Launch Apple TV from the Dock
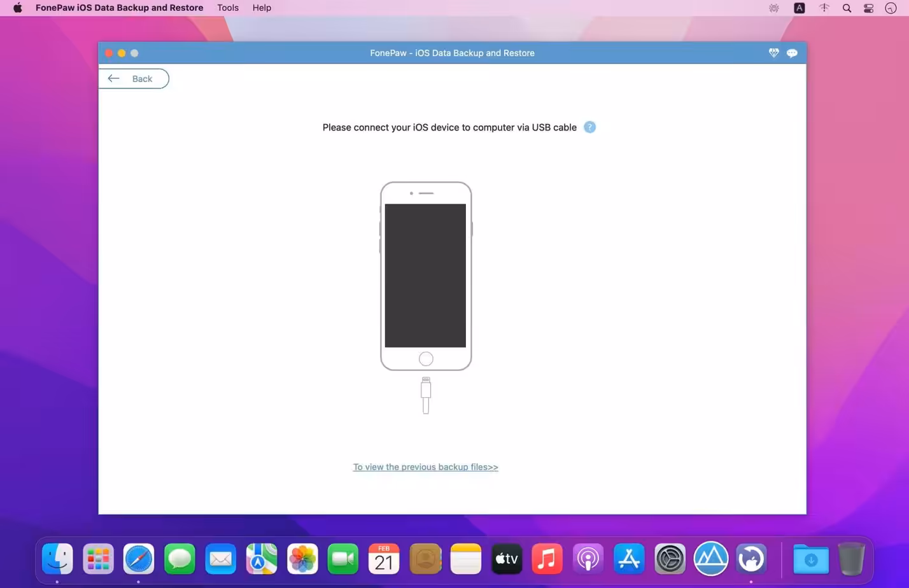The height and width of the screenshot is (588, 909). [507, 559]
